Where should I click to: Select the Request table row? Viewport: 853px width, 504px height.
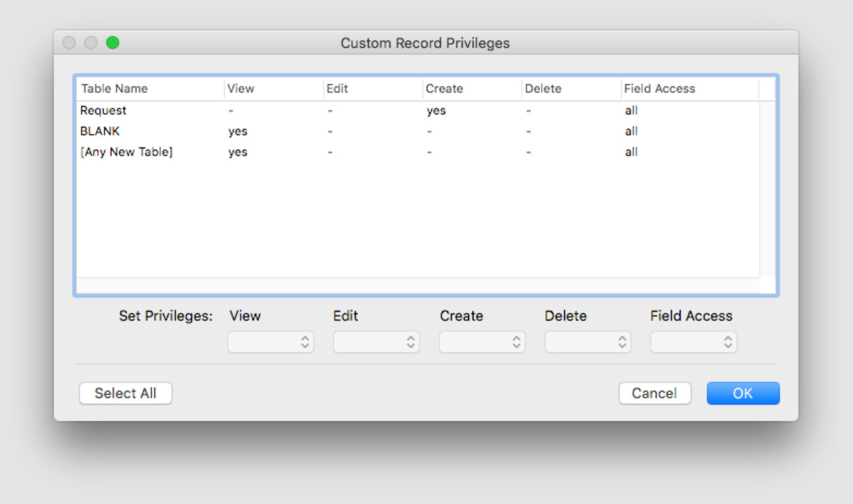click(x=103, y=111)
